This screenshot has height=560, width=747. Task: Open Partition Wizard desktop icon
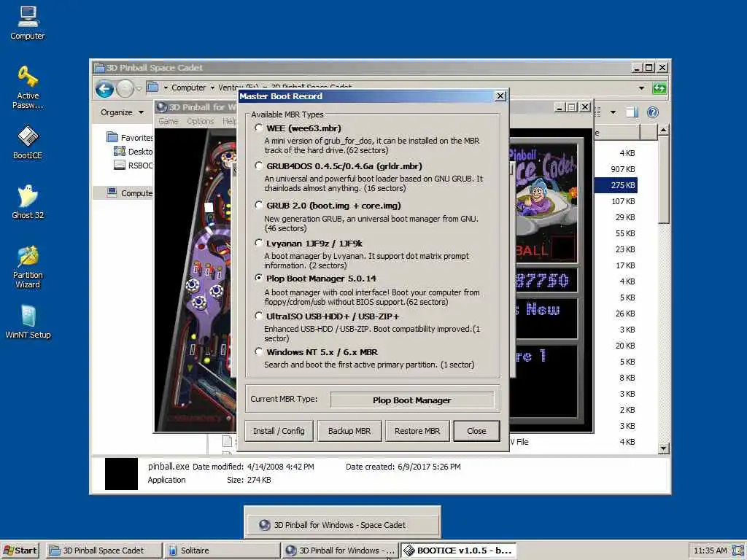point(28,267)
